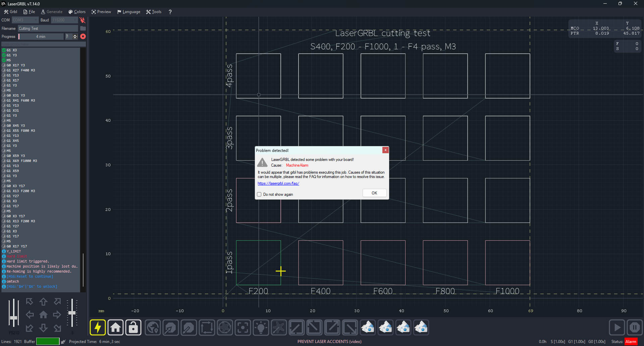The width and height of the screenshot is (644, 346).
Task: Click the lightbulb laser focus icon
Action: tap(261, 327)
